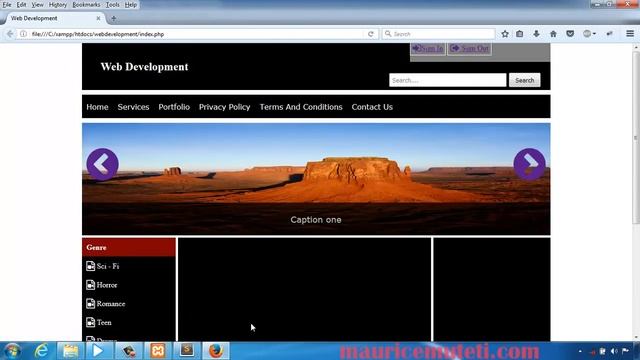
Task: Click the Web Development site title
Action: [144, 67]
